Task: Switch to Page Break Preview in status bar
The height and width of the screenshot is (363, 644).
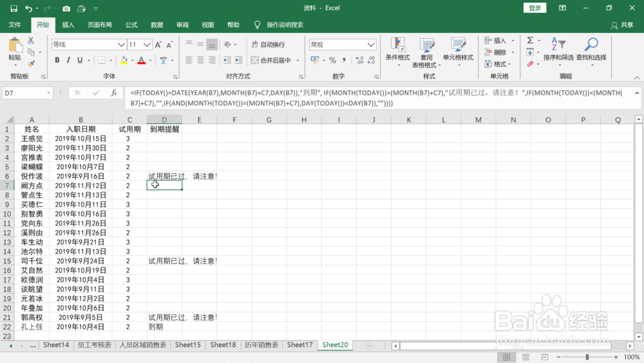Action: tap(545, 357)
